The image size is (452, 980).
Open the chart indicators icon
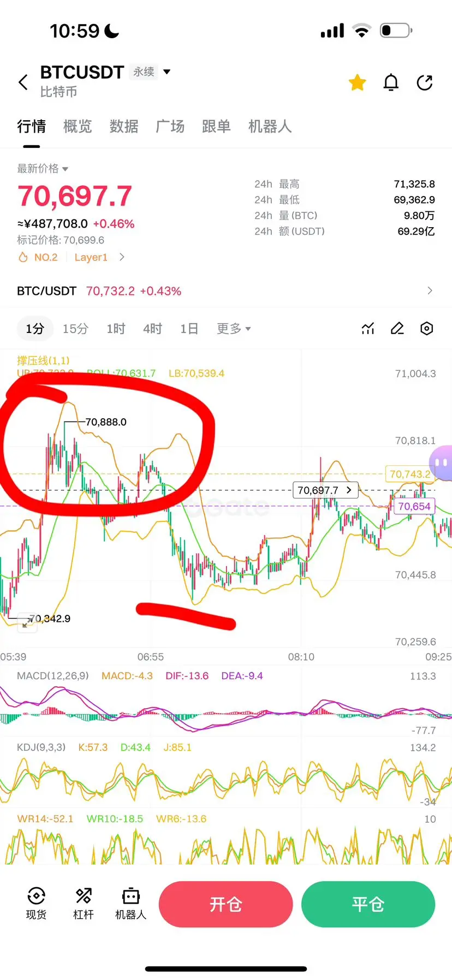[x=368, y=329]
